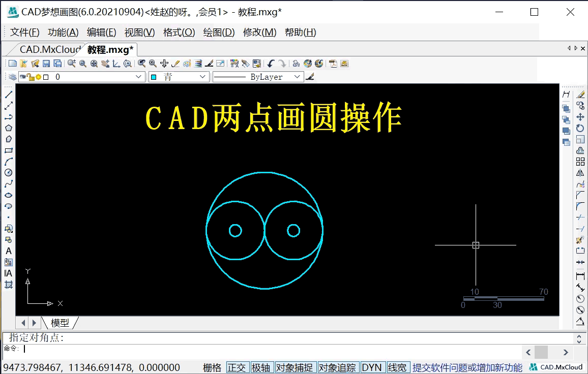Open the 青 color dropdown

tap(203, 77)
